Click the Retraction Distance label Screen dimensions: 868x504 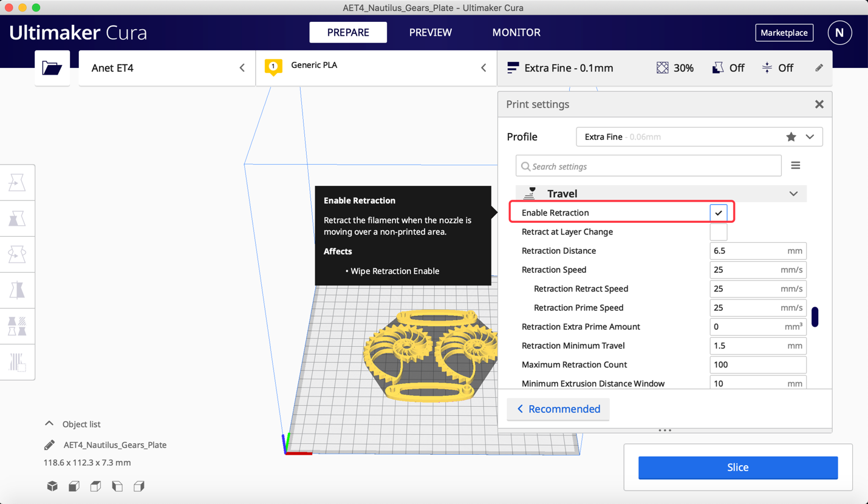(559, 251)
